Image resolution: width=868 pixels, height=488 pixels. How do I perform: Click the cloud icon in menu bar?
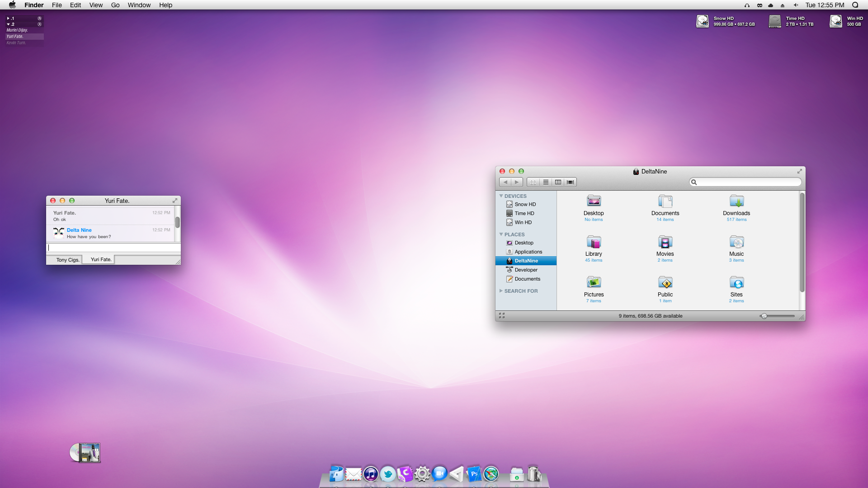(771, 5)
